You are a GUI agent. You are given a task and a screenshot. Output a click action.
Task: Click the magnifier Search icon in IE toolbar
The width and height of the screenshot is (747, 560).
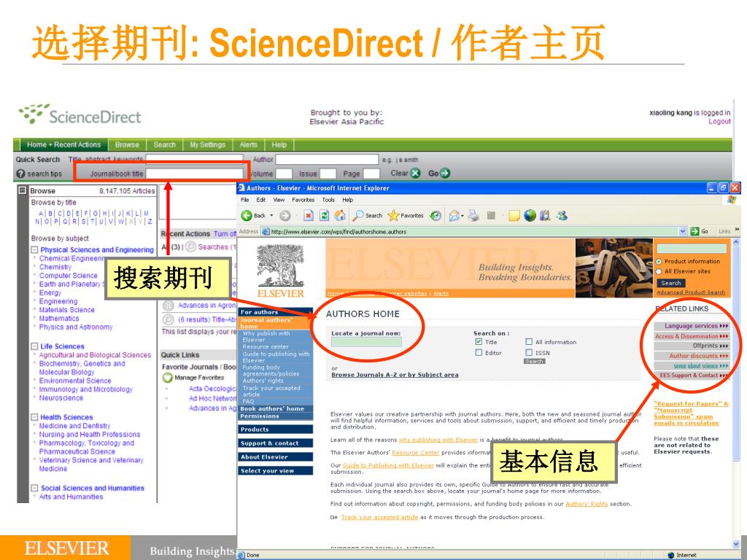pos(357,216)
